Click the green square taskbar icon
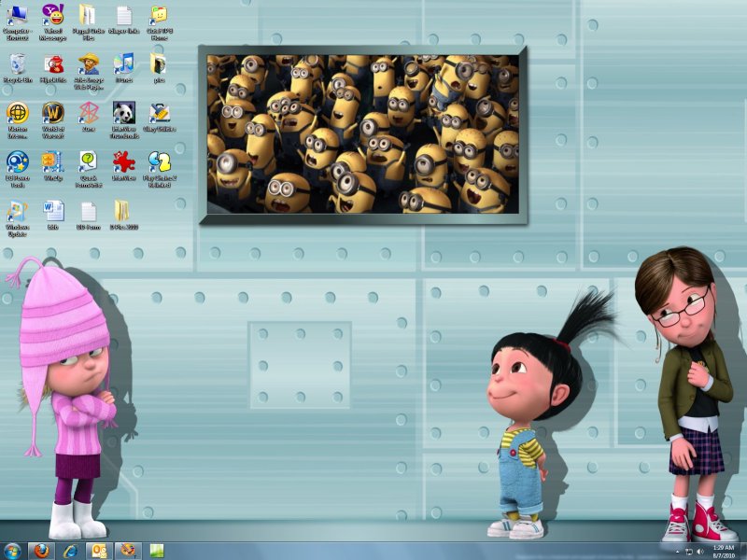 157,551
